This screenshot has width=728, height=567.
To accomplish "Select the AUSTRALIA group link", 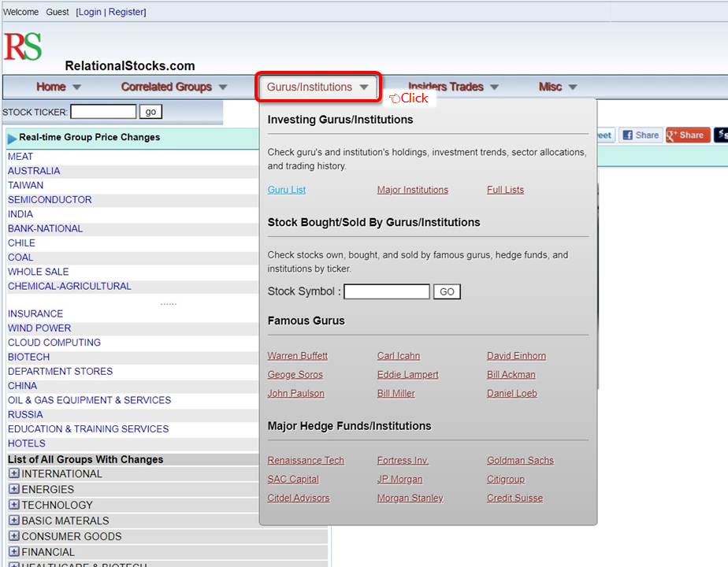I will click(34, 171).
